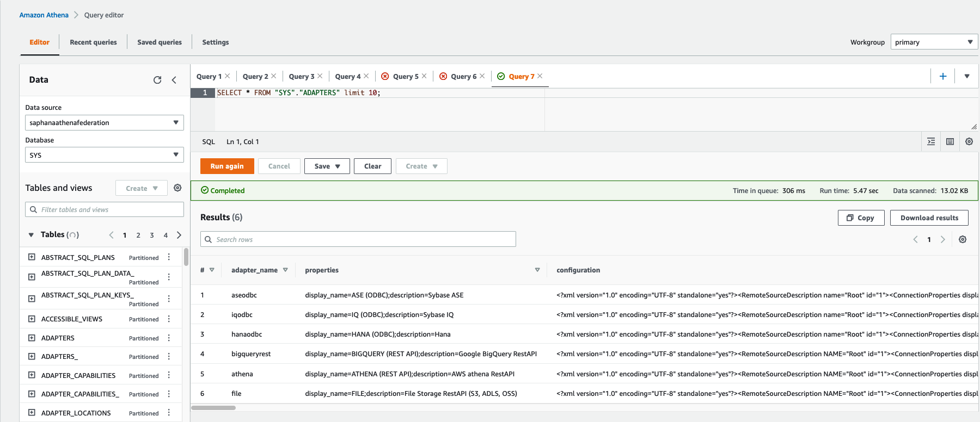Open the Data source dropdown
The height and width of the screenshot is (422, 980).
click(x=105, y=122)
